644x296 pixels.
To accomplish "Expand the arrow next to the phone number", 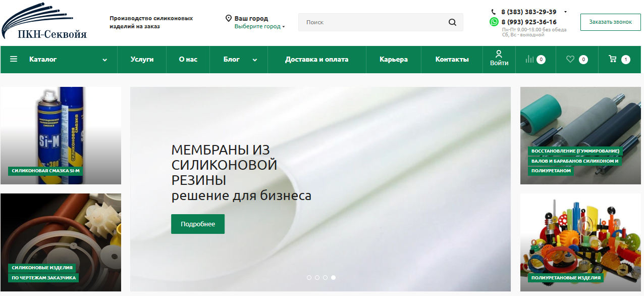I will 565,11.
